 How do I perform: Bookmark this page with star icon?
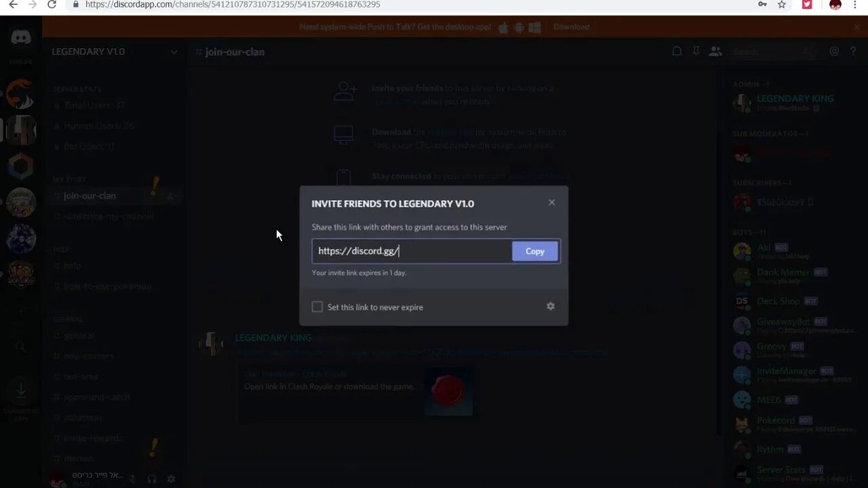782,5
